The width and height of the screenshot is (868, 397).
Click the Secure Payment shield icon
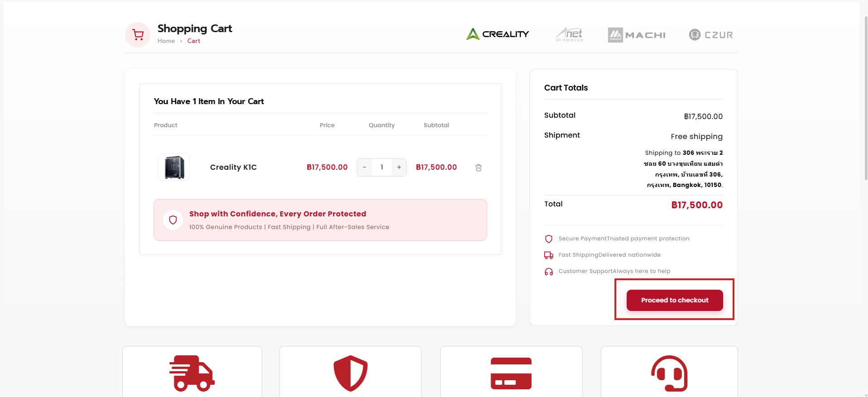pos(549,239)
